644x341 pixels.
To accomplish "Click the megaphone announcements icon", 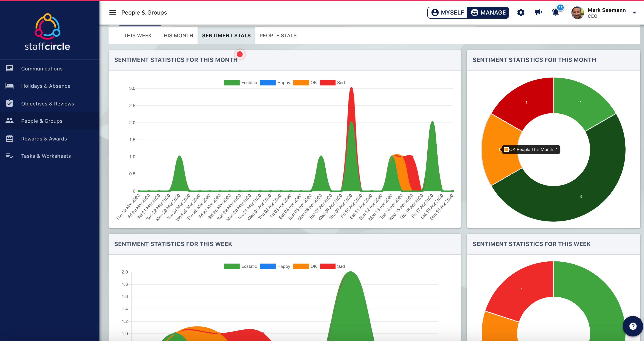I will [538, 12].
